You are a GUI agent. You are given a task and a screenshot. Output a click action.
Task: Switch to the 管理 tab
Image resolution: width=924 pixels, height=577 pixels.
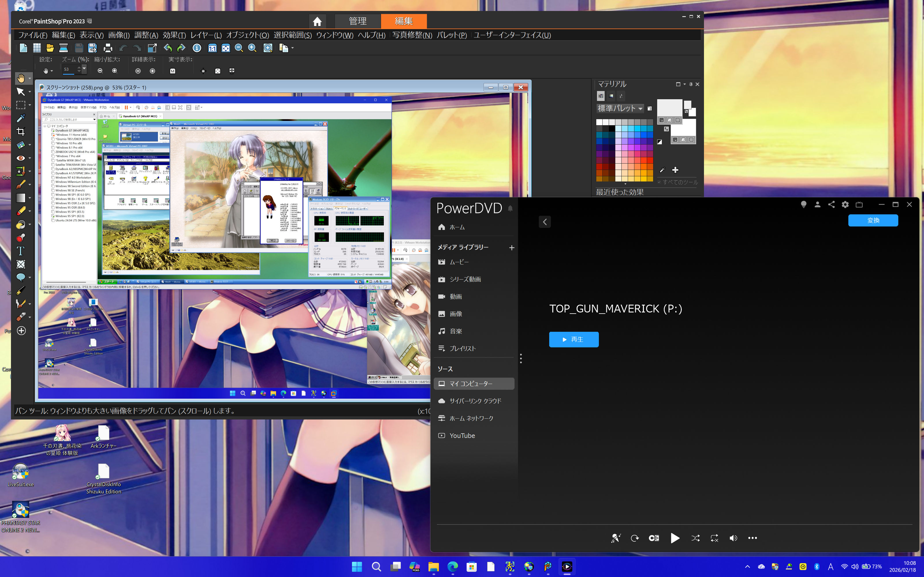point(357,21)
